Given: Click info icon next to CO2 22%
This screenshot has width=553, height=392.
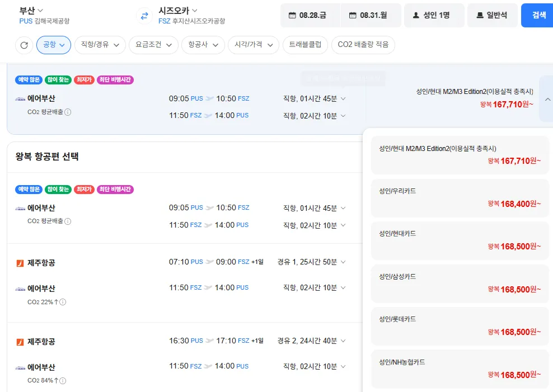Looking at the screenshot, I should pyautogui.click(x=63, y=302).
